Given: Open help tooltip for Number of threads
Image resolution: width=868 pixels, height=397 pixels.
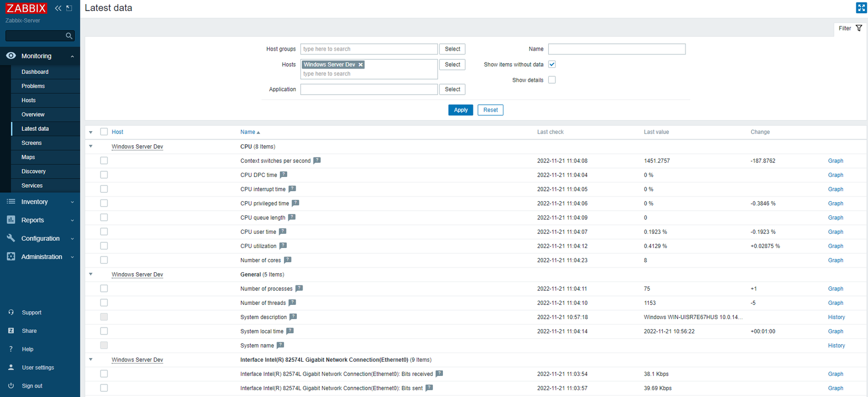Looking at the screenshot, I should tap(292, 303).
